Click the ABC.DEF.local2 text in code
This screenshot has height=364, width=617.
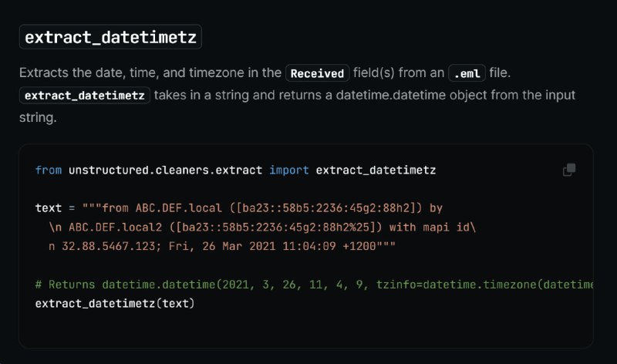coord(115,227)
